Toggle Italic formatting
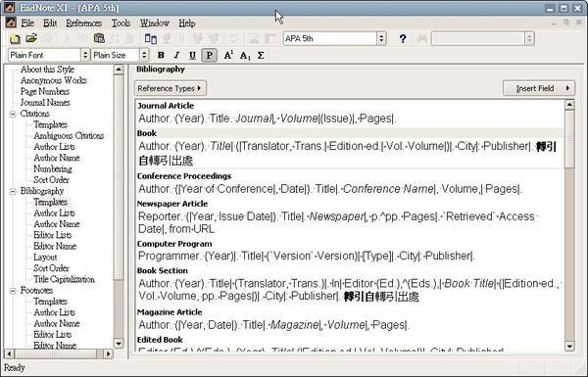 176,56
